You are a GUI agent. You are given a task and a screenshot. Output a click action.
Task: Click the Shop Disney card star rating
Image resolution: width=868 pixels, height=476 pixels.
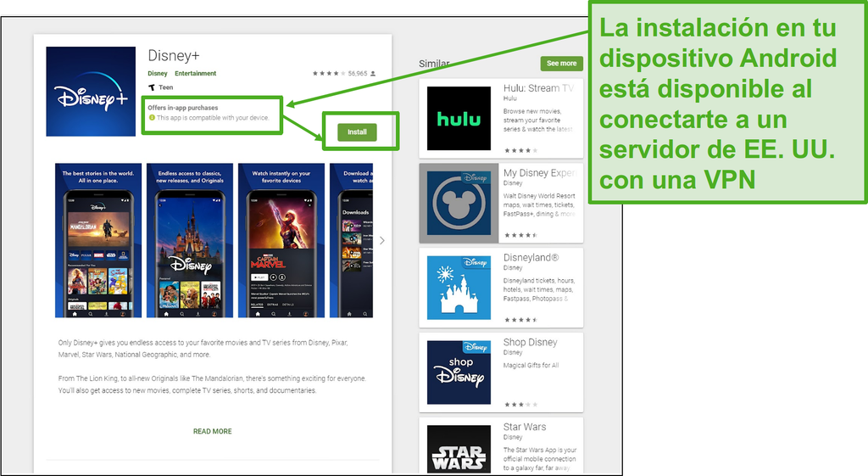[x=521, y=405]
